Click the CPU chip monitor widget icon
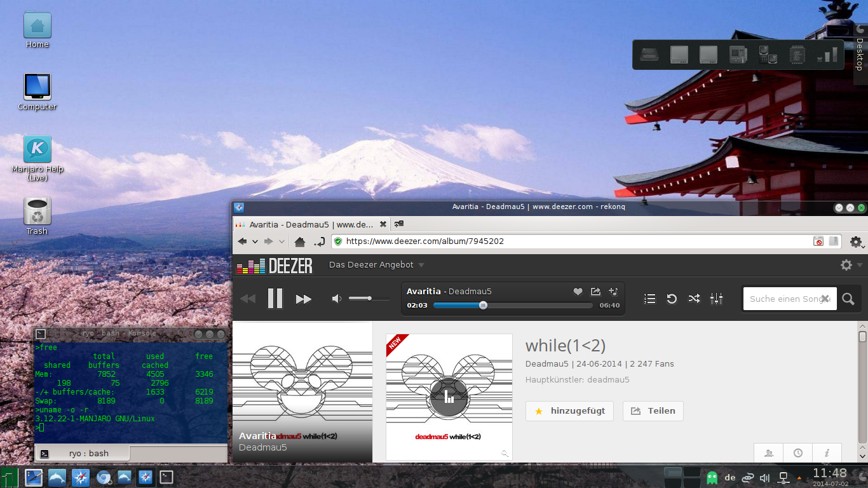Viewport: 868px width, 488px height. 797,55
